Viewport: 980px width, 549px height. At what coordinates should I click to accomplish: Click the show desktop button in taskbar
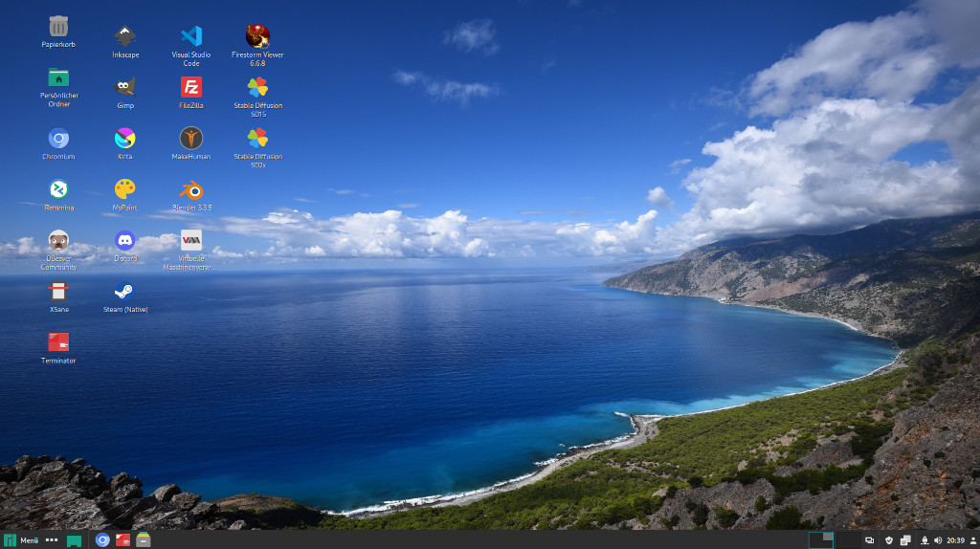pos(74,540)
